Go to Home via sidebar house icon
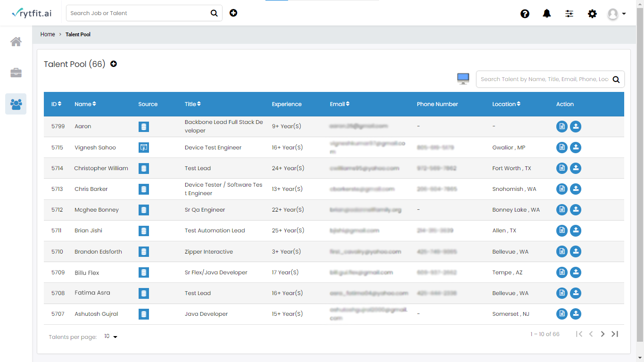The height and width of the screenshot is (362, 644). tap(16, 41)
